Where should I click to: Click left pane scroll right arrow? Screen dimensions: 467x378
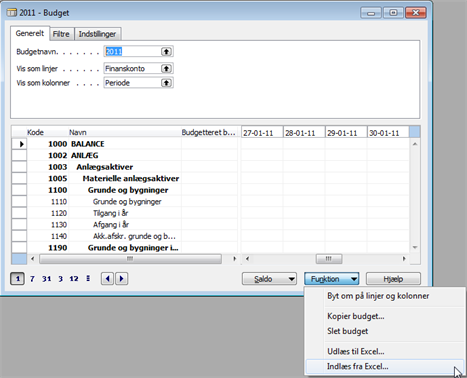[x=234, y=259]
